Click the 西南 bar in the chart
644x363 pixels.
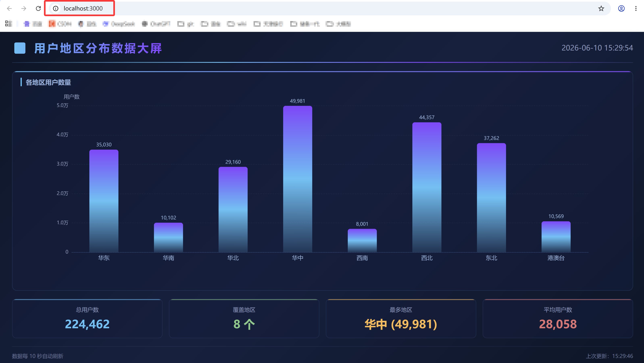[362, 240]
